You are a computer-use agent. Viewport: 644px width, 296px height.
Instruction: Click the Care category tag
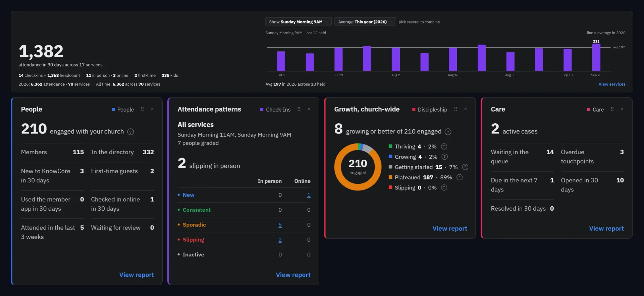coord(595,110)
